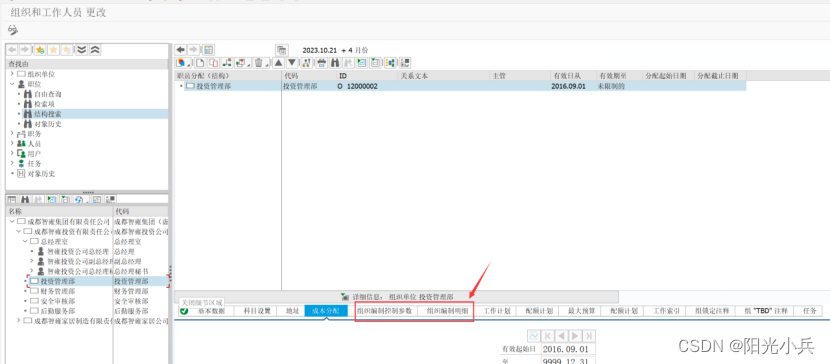Screen dimensions: 830x364
Task: Click the red copy object icon
Action: (213, 63)
